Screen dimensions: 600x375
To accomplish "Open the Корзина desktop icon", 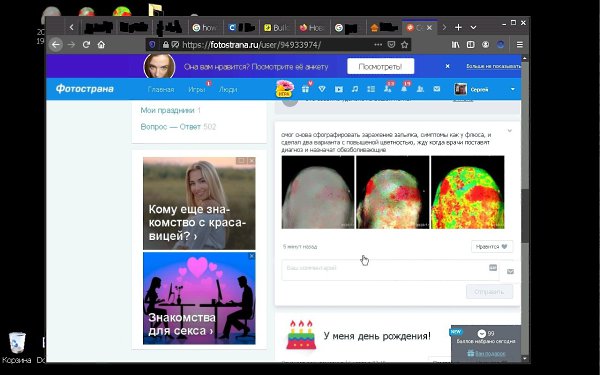I will 17,347.
